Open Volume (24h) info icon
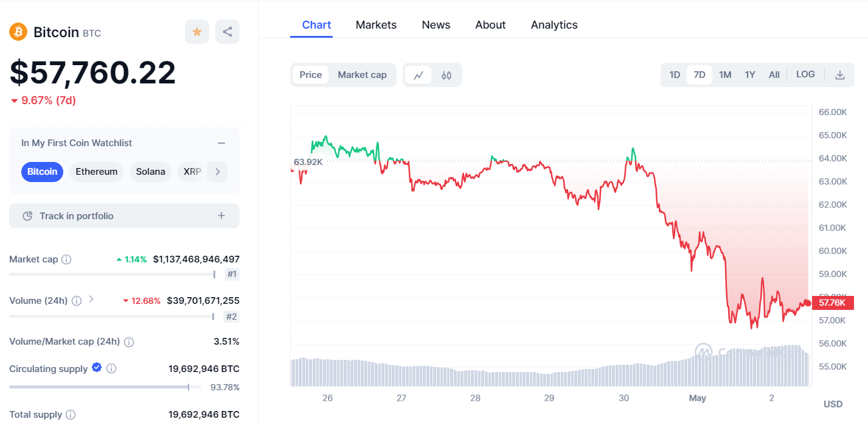This screenshot has width=868, height=425. click(x=77, y=301)
